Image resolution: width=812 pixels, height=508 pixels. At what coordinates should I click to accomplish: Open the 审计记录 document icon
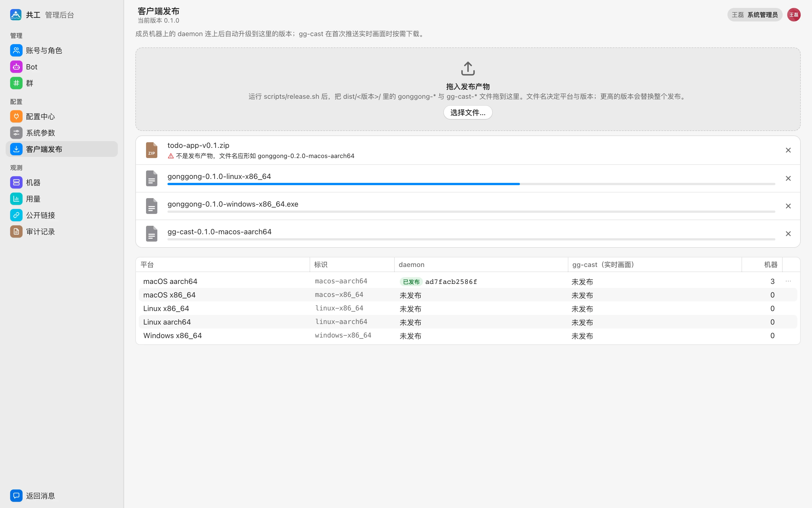[x=16, y=231]
